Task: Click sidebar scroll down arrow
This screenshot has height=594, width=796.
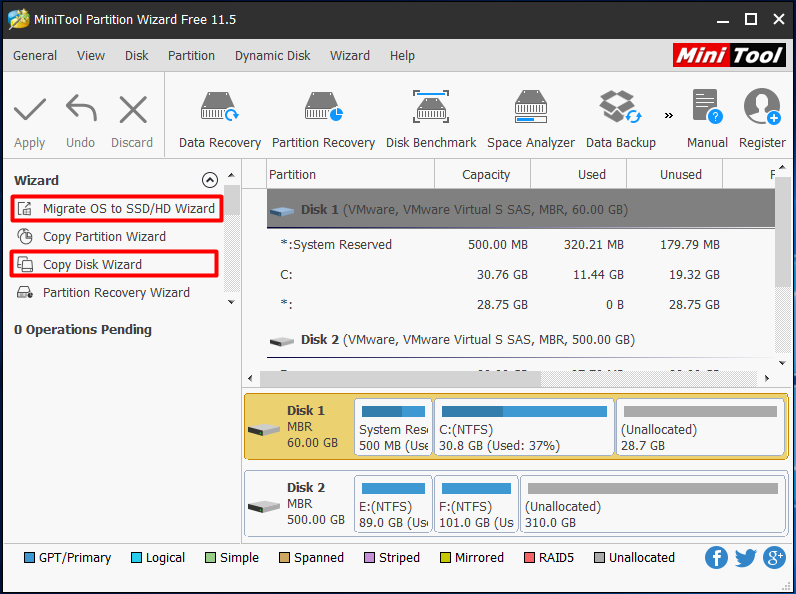Action: [x=231, y=302]
